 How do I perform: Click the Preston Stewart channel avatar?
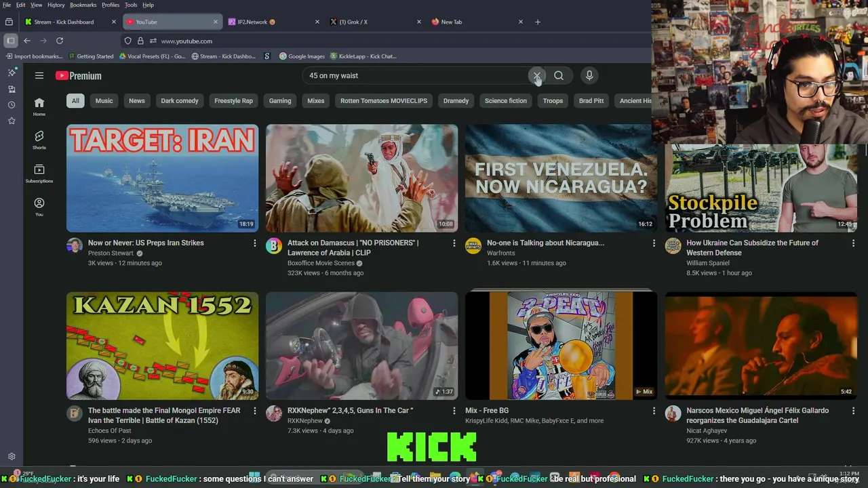point(75,245)
